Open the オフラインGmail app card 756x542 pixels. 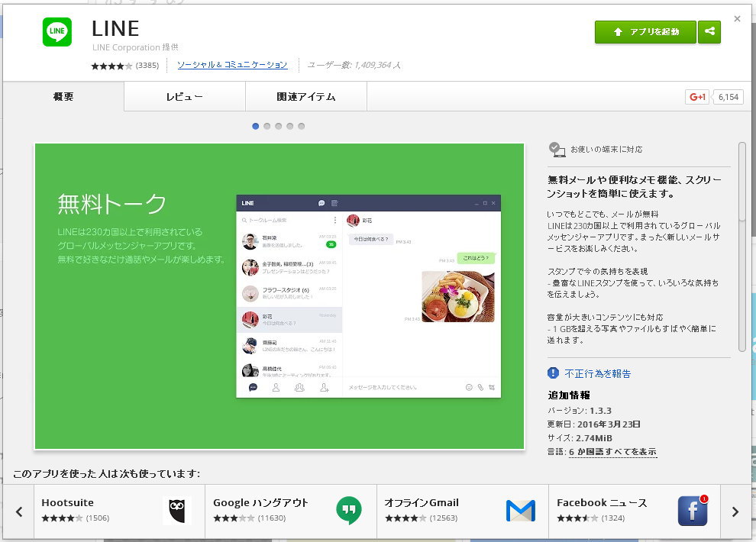point(462,511)
